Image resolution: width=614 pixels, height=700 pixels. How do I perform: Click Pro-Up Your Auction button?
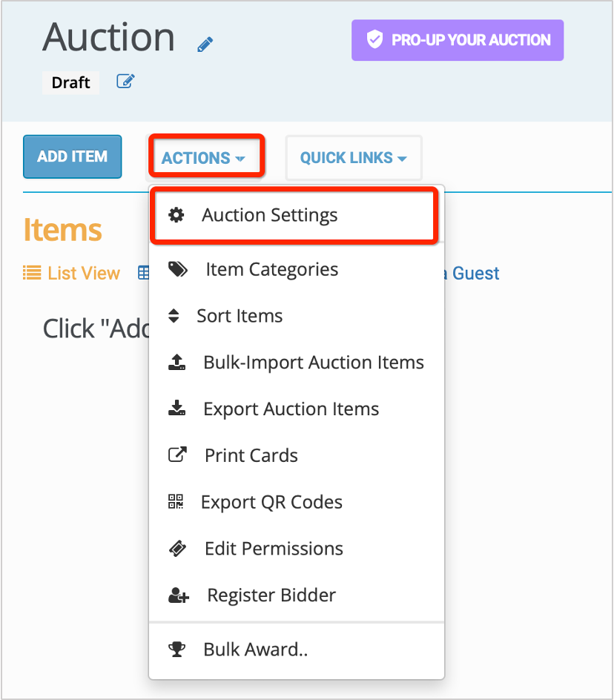(458, 40)
